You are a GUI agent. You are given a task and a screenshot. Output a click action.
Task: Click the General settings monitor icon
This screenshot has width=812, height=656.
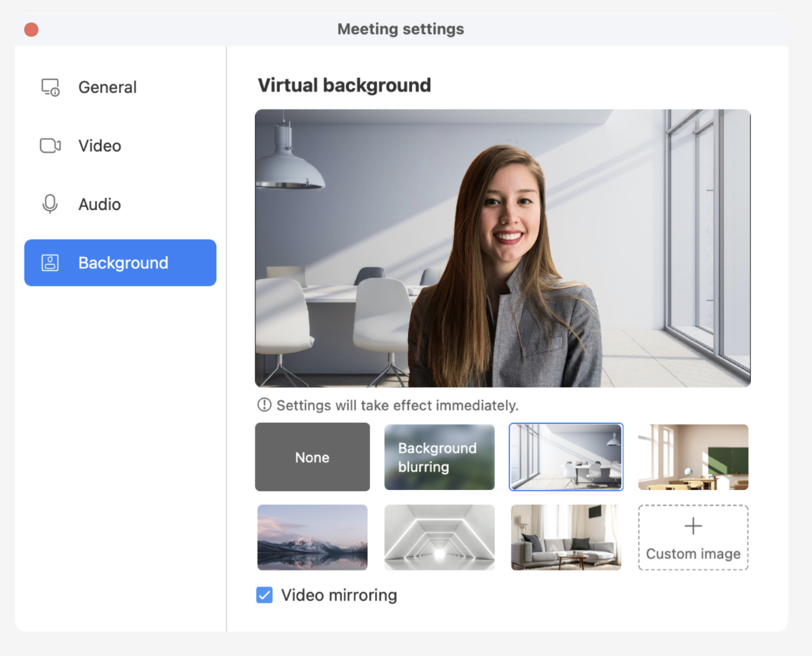(x=50, y=87)
